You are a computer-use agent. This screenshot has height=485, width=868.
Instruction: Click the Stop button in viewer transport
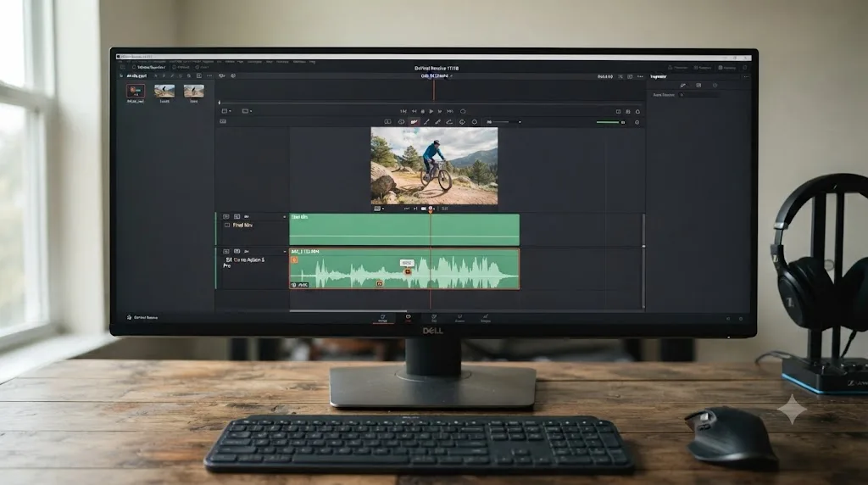click(x=423, y=111)
